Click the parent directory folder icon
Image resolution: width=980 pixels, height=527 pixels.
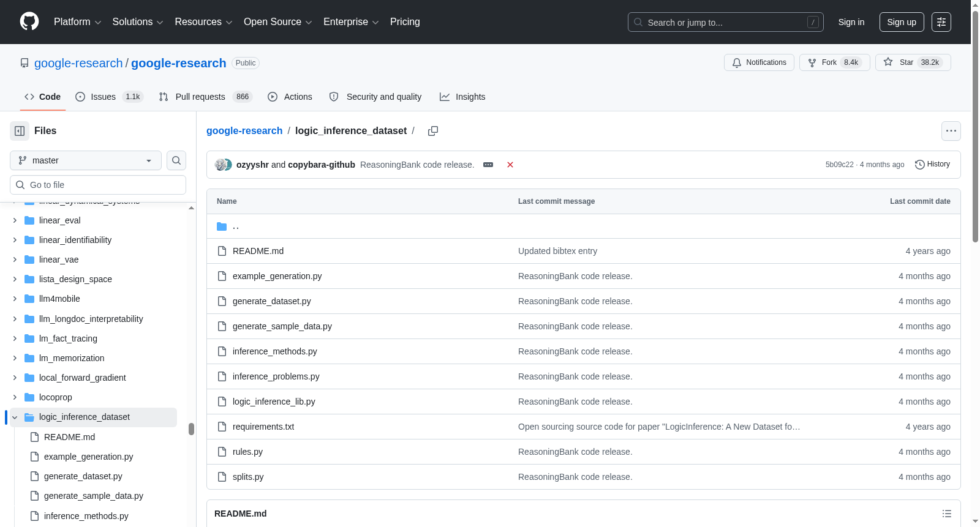(x=222, y=226)
